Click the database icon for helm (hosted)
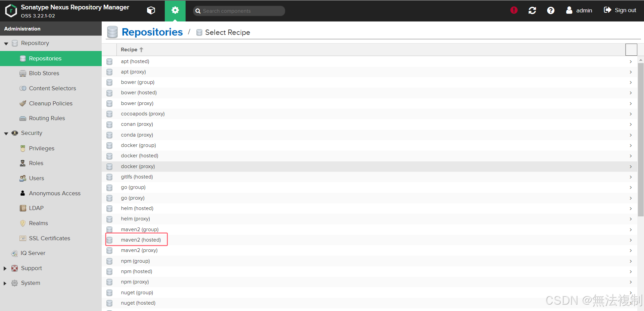Image resolution: width=644 pixels, height=311 pixels. [x=109, y=209]
